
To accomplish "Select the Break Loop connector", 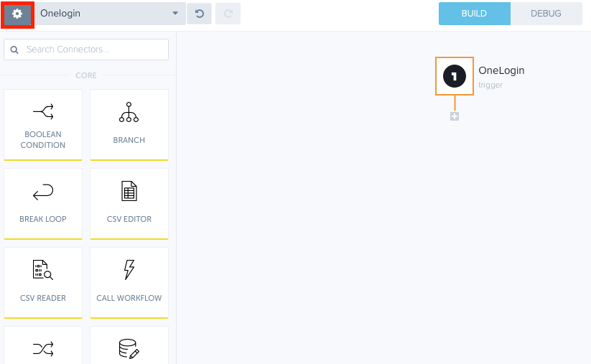I will [x=43, y=204].
